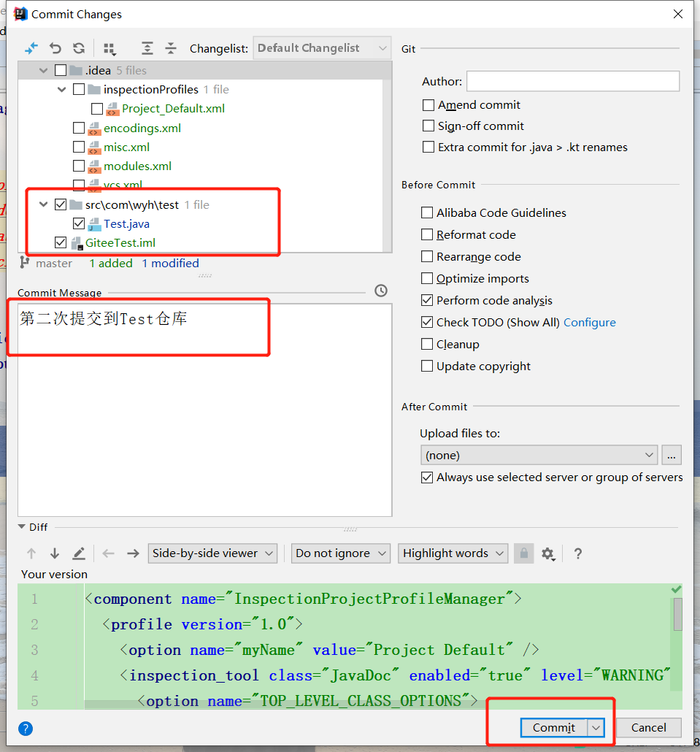Click the Refresh changes icon
Screen dimensions: 700x752
click(x=79, y=48)
